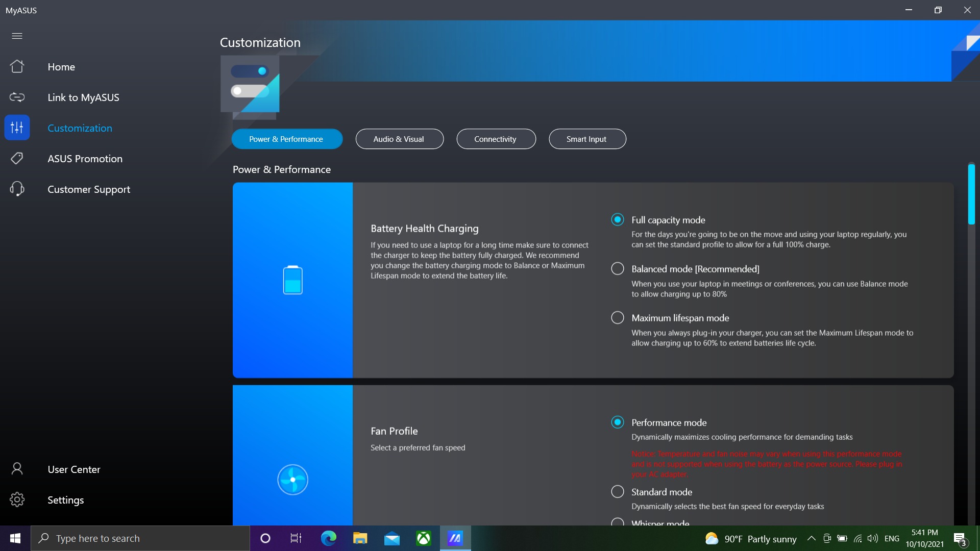Open the notification center icon
The image size is (980, 551).
point(960,539)
